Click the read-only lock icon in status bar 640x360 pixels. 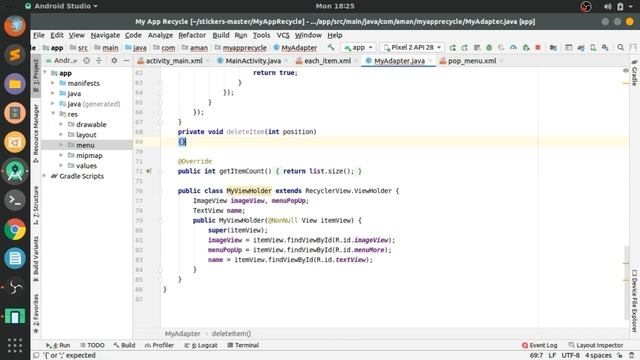[x=620, y=356]
